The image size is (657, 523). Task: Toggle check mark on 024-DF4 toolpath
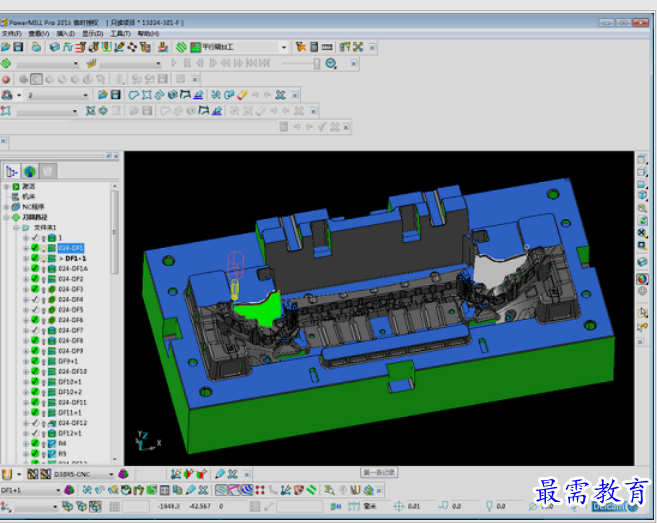click(x=35, y=299)
